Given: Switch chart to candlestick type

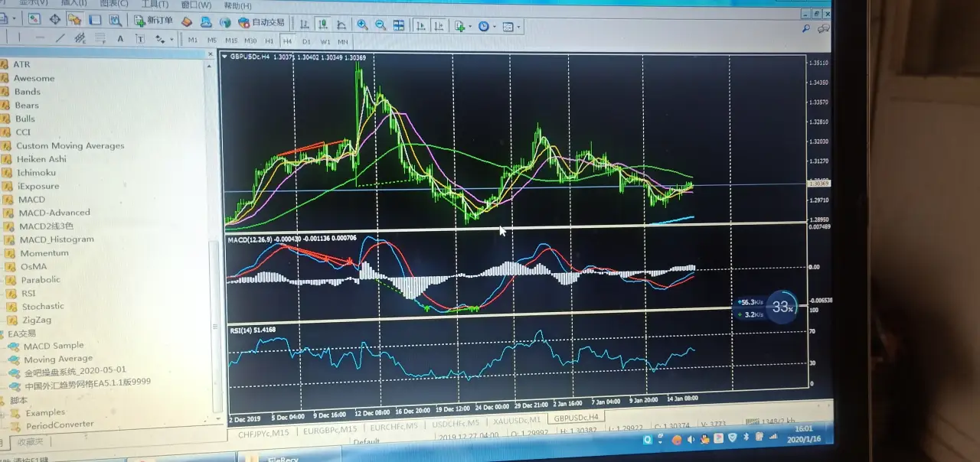Looking at the screenshot, I should [x=322, y=24].
